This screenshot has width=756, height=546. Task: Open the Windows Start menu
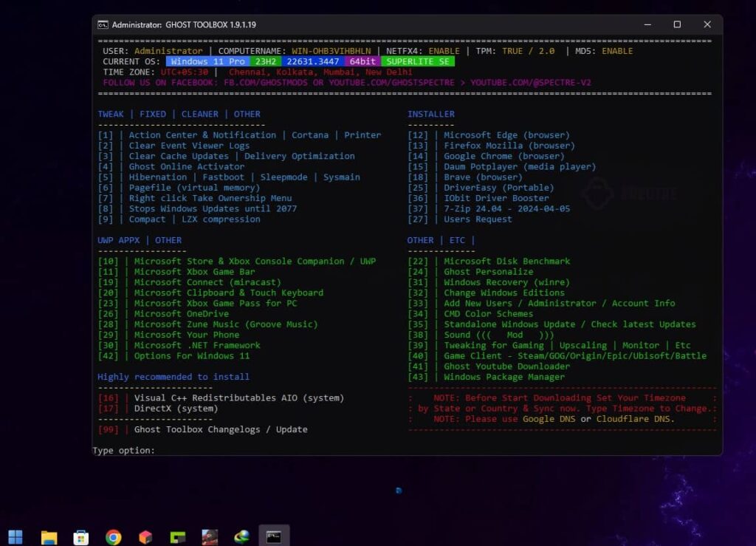pos(16,536)
